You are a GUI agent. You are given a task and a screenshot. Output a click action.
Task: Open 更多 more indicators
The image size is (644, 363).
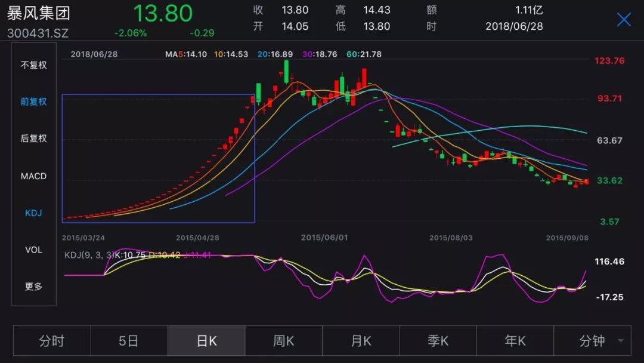[x=33, y=286]
